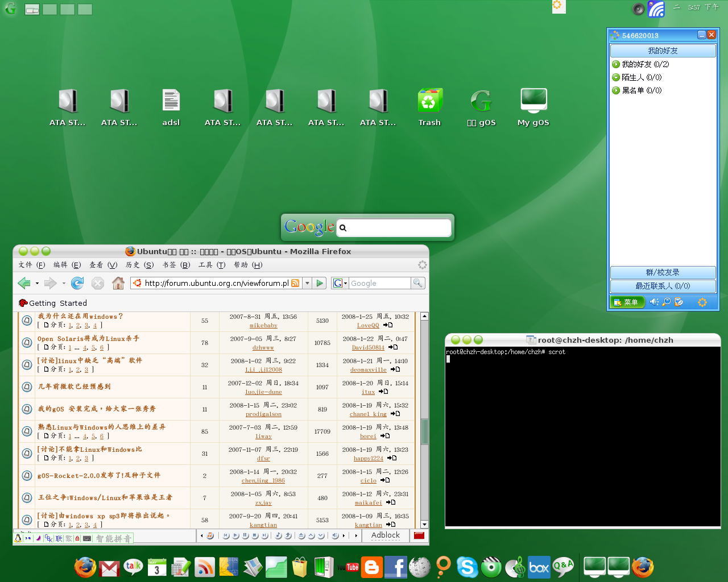Viewport: 728px width, 582px height.
Task: Click the red flag icon in status bar
Action: [x=419, y=535]
